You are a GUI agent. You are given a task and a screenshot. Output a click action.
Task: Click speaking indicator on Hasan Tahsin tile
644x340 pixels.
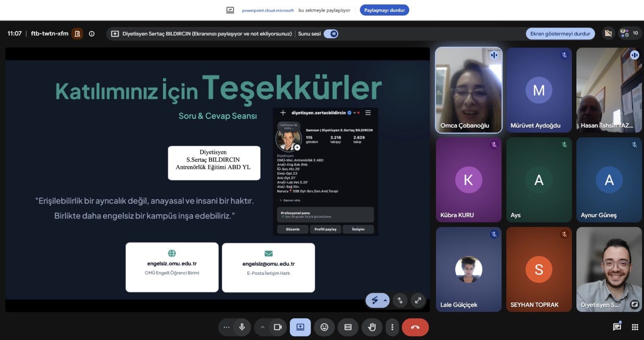(x=634, y=55)
